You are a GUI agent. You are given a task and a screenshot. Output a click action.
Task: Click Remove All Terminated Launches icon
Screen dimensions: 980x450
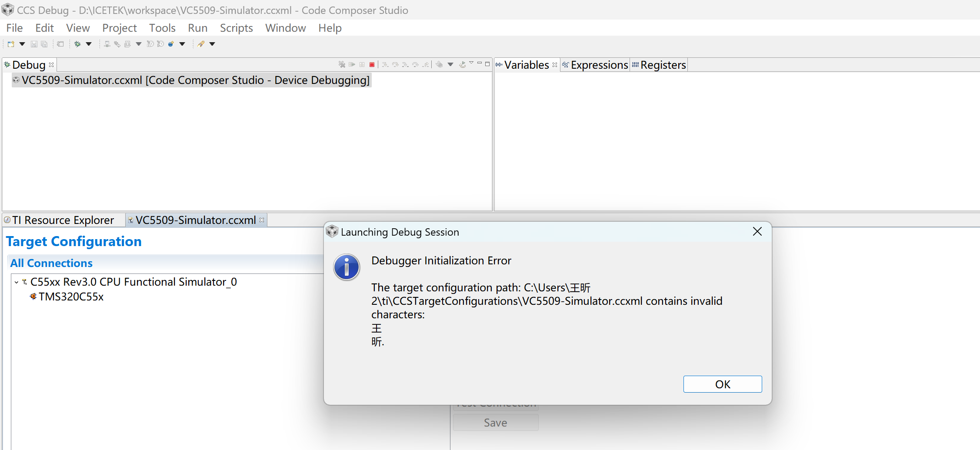[x=342, y=64]
